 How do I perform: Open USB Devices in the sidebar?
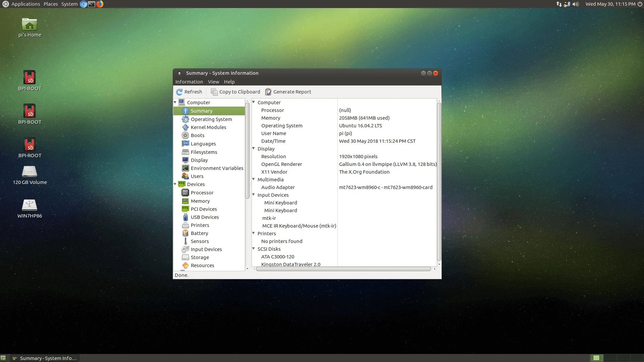coord(205,217)
